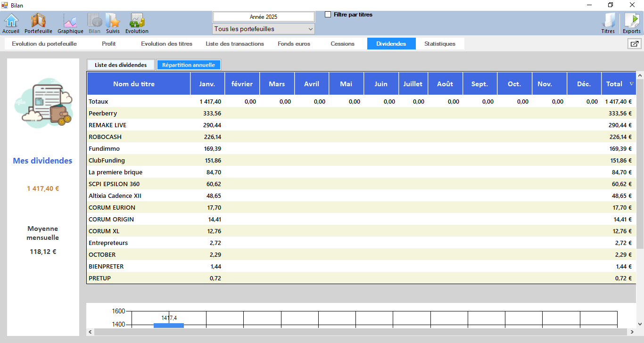Select the Entrepreteurs row
Viewport: 644px width, 343px height.
point(362,243)
